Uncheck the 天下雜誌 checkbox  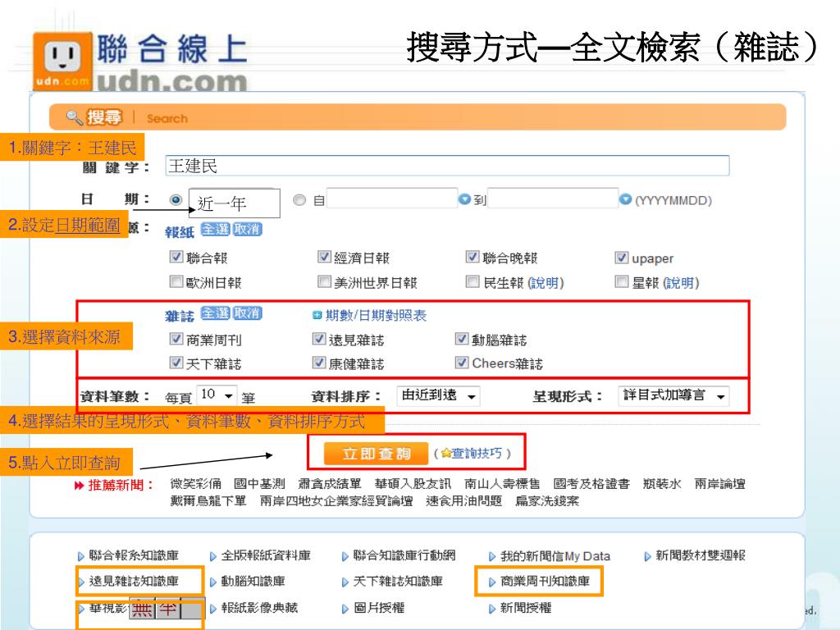(176, 363)
